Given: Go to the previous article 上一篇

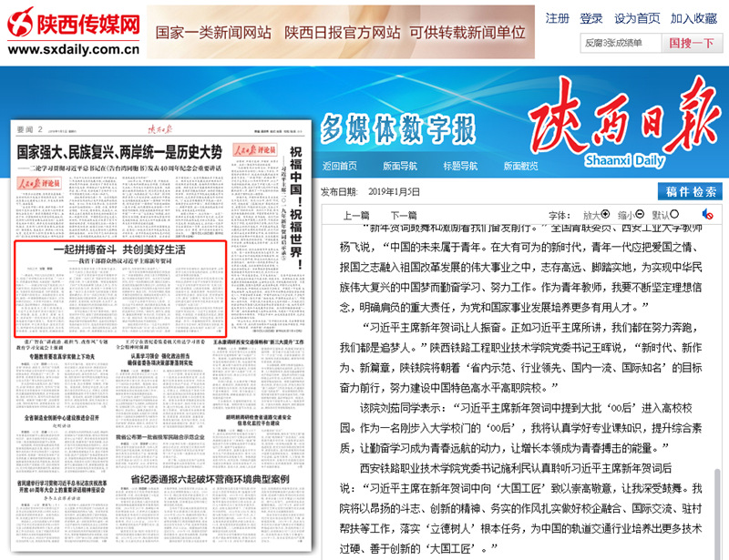Looking at the screenshot, I should click(x=356, y=215).
